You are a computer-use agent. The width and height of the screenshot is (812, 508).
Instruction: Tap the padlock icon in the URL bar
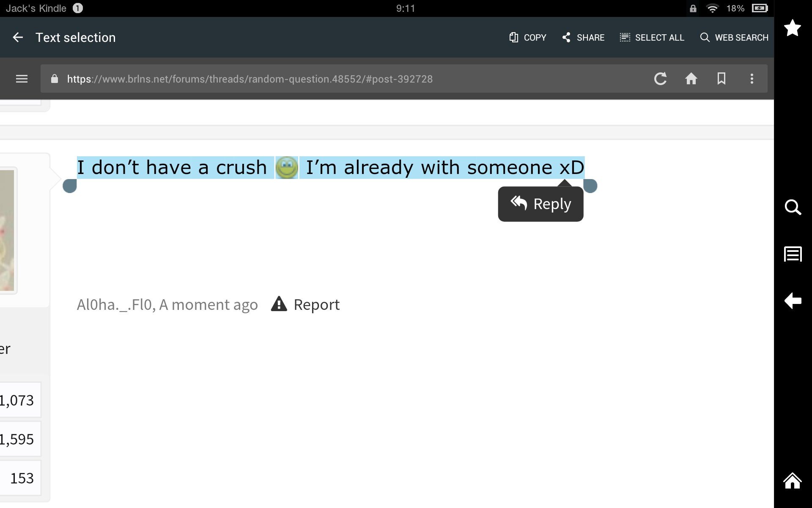54,79
